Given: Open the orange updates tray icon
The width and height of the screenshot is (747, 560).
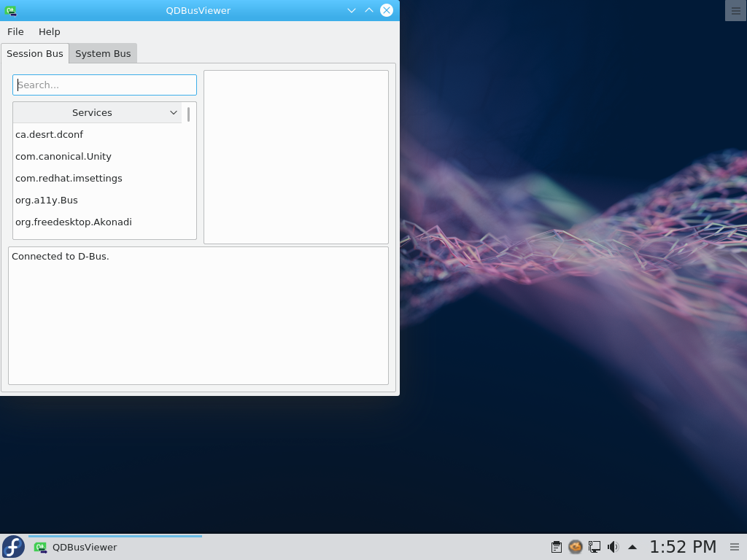Looking at the screenshot, I should (x=576, y=547).
